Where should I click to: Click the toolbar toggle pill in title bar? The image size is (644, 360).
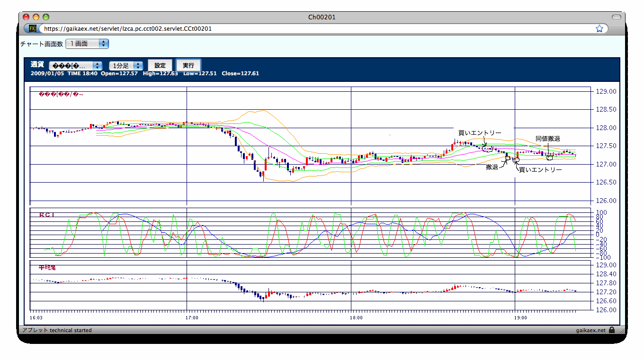click(x=616, y=17)
